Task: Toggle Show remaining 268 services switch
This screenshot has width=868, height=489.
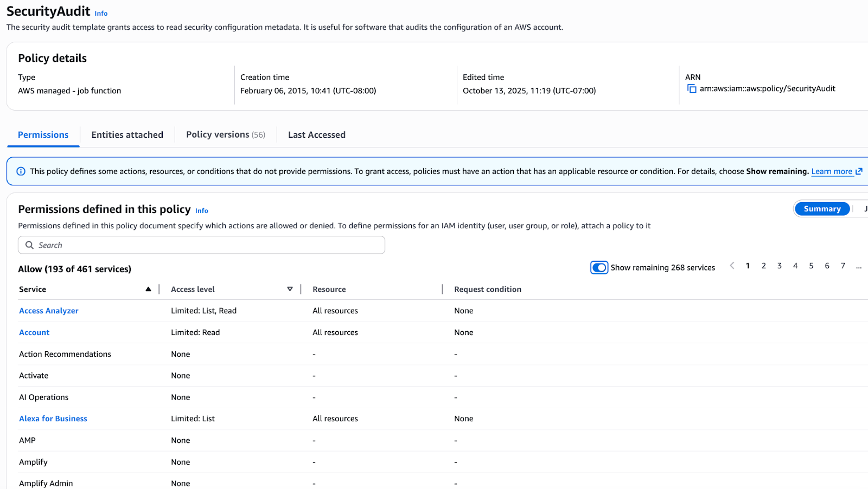Action: point(599,267)
